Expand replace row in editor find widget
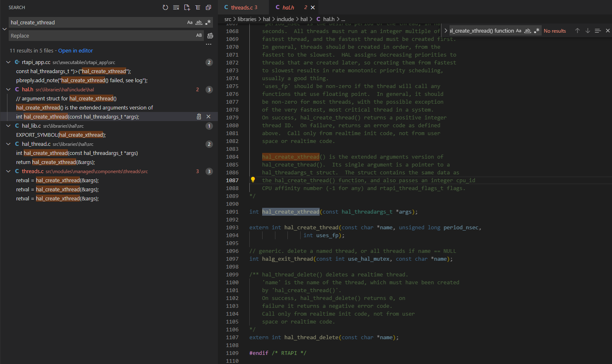Image resolution: width=612 pixels, height=364 pixels. coord(446,31)
